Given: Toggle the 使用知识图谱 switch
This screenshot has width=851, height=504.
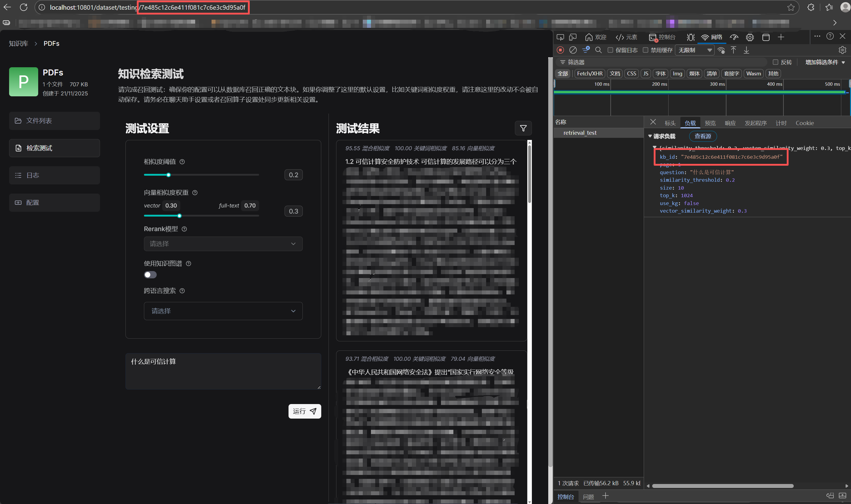Looking at the screenshot, I should [150, 274].
